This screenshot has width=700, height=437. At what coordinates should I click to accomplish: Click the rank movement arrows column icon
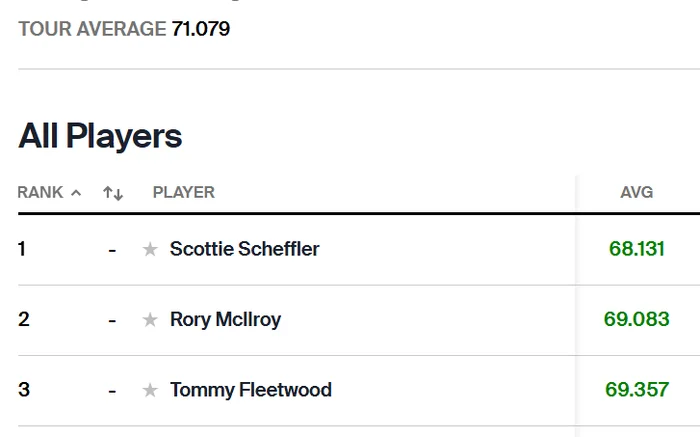pos(113,193)
